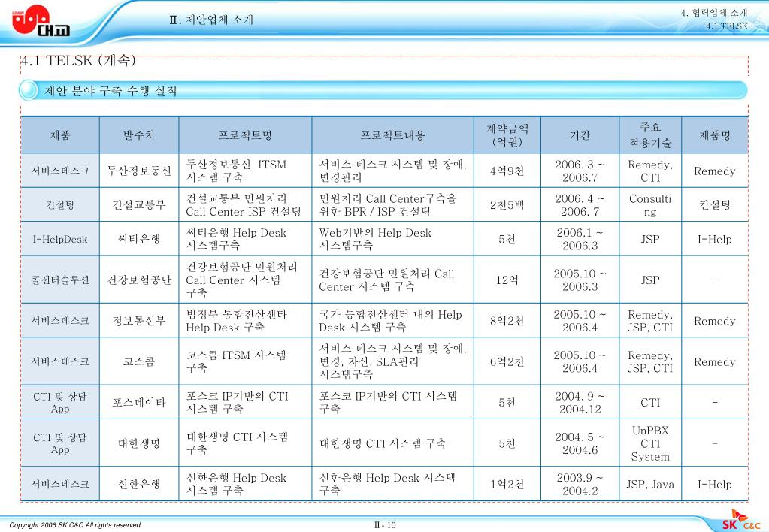This screenshot has height=532, width=769.
Task: Click the period '2006. 3 ~ 2006.7'
Action: 580,171
